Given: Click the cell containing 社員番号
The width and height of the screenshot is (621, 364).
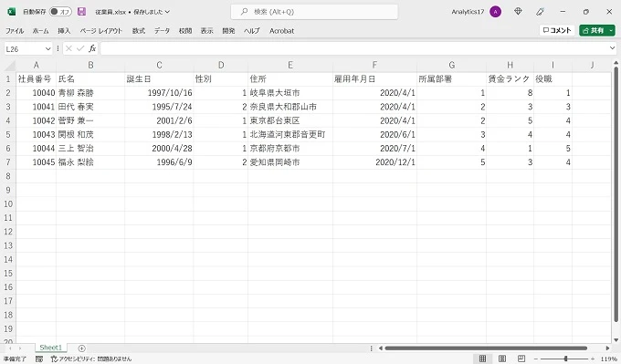Looking at the screenshot, I should [x=36, y=79].
